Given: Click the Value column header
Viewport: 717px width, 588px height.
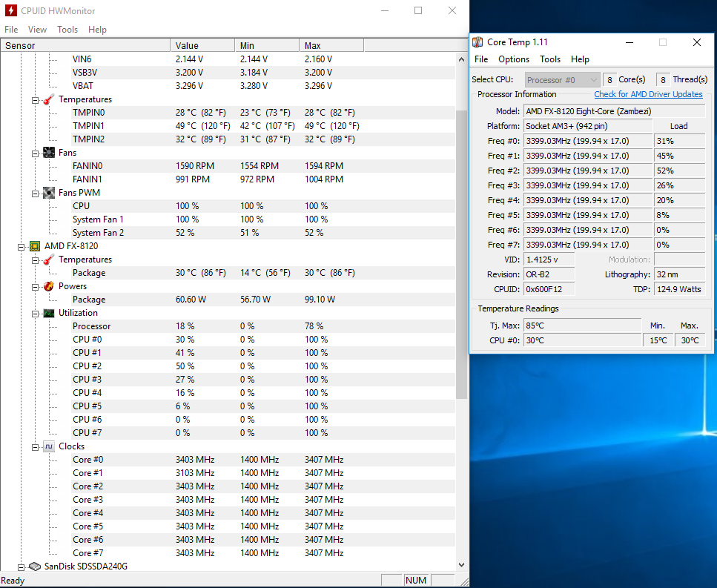Looking at the screenshot, I should [x=202, y=46].
